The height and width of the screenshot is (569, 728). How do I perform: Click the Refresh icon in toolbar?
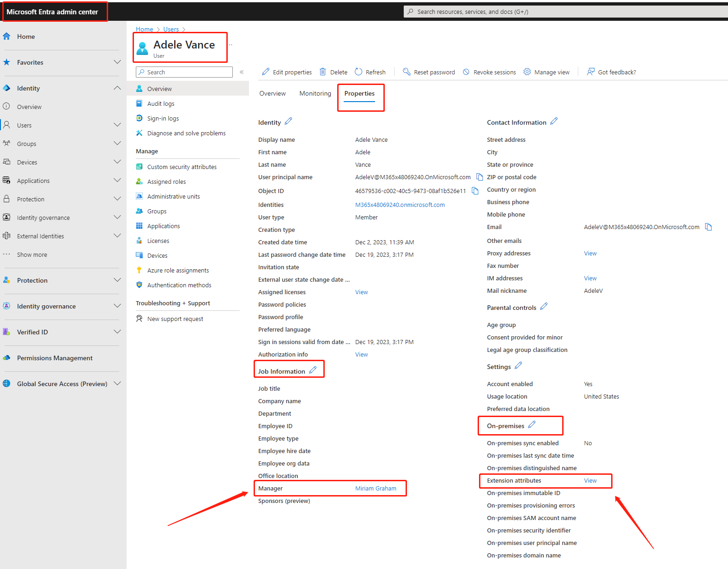358,72
